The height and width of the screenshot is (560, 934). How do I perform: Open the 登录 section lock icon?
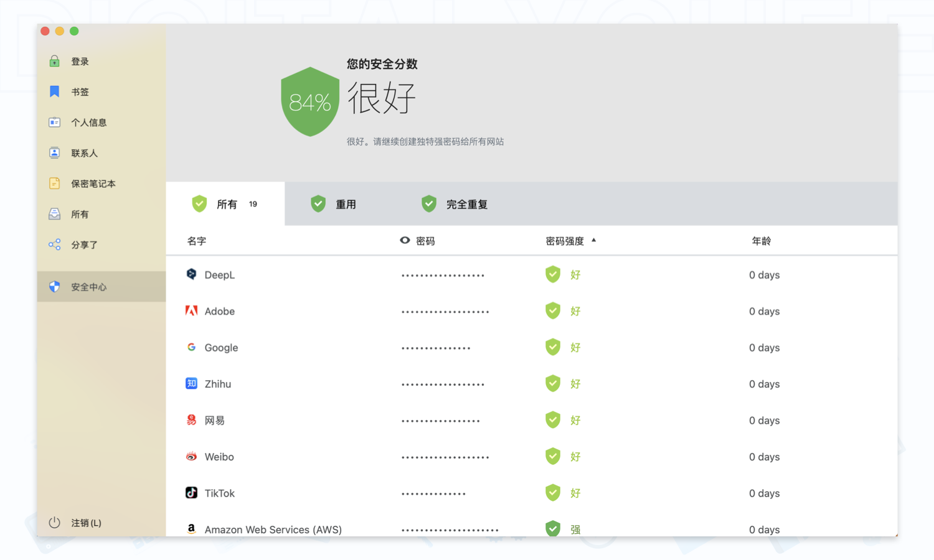pos(55,61)
